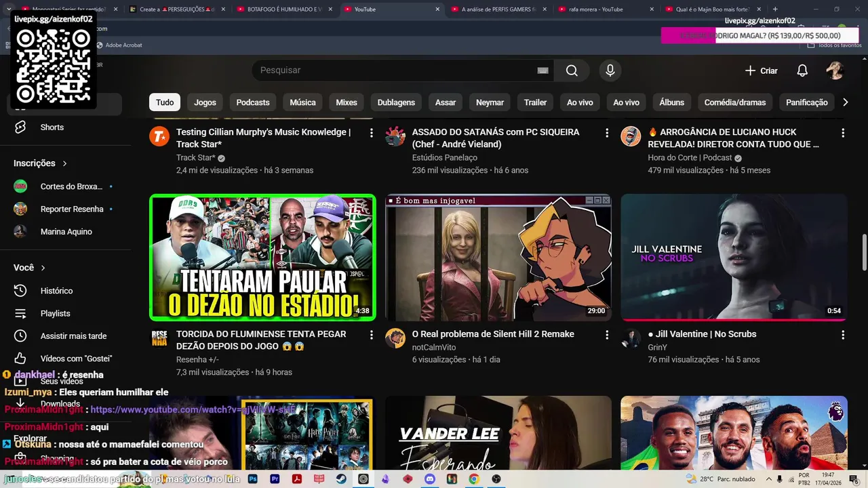Click the page vertical scrollbar
The width and height of the screenshot is (868, 488).
[x=864, y=252]
